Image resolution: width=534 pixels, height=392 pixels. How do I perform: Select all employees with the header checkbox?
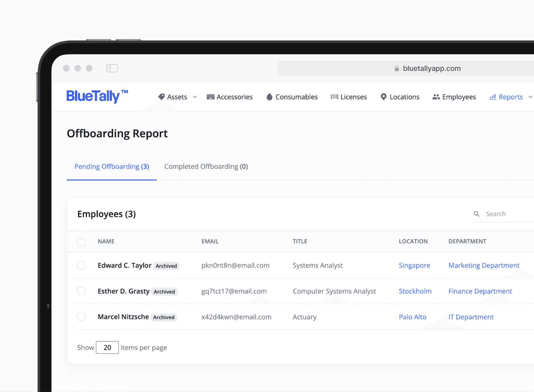tap(81, 242)
